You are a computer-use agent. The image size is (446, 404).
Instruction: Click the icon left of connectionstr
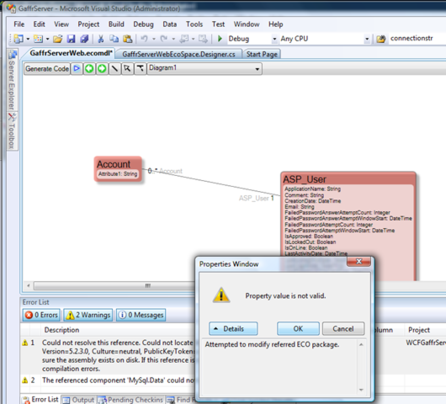pos(381,39)
